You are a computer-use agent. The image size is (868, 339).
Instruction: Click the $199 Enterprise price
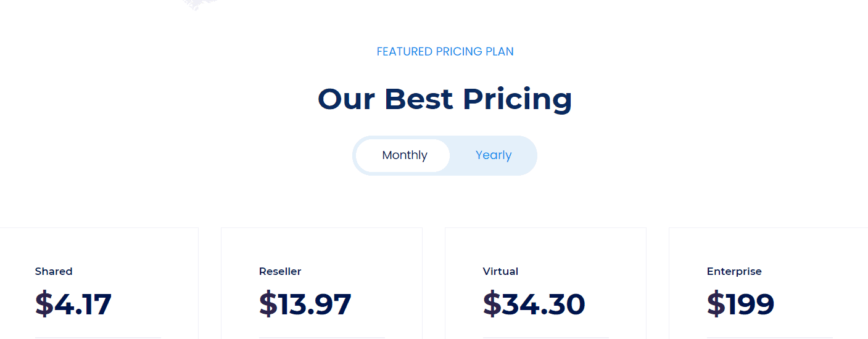740,304
